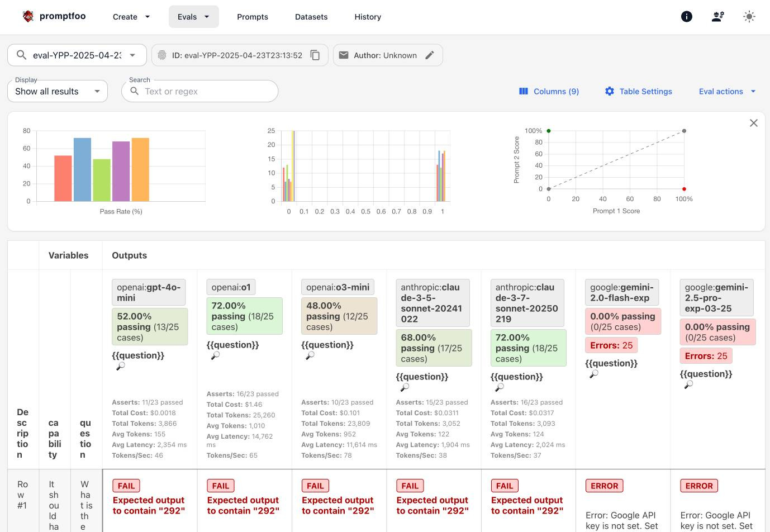This screenshot has height=532, width=770.
Task: Click the FAIL badge in gpt-4o-mini column
Action: [126, 486]
